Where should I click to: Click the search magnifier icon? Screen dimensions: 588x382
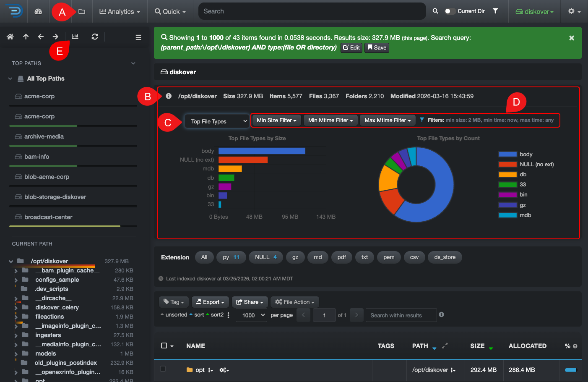[435, 11]
